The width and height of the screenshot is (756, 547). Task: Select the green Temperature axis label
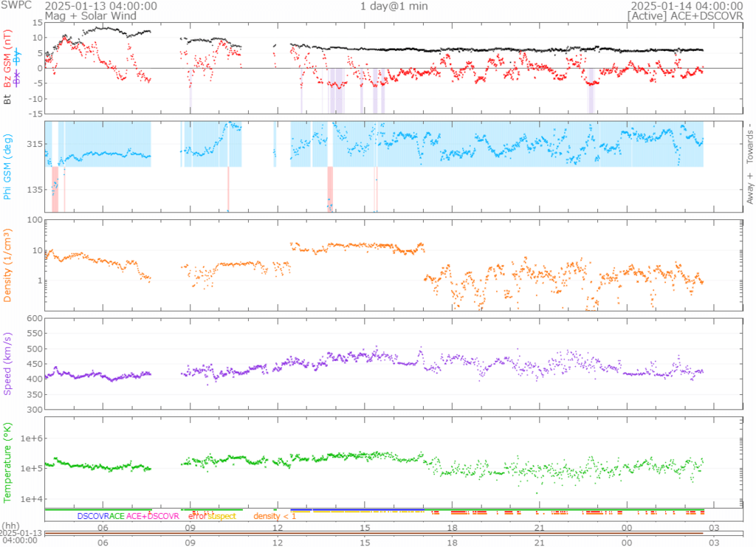click(x=9, y=462)
